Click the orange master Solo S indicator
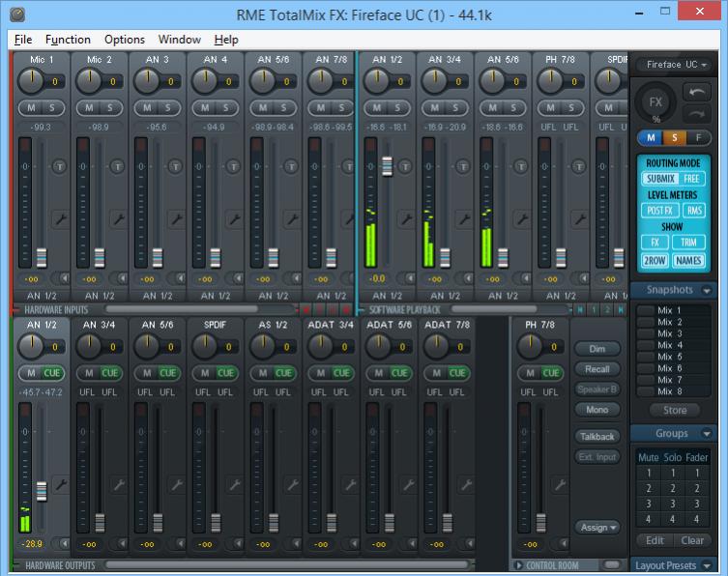Viewport: 728px width, 576px height. click(x=674, y=138)
